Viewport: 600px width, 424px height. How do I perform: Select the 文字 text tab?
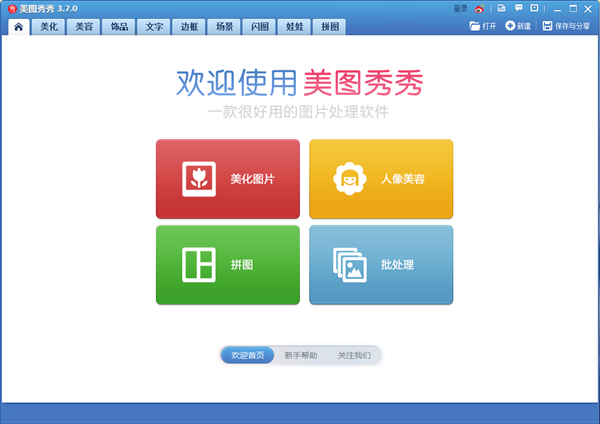[x=154, y=26]
